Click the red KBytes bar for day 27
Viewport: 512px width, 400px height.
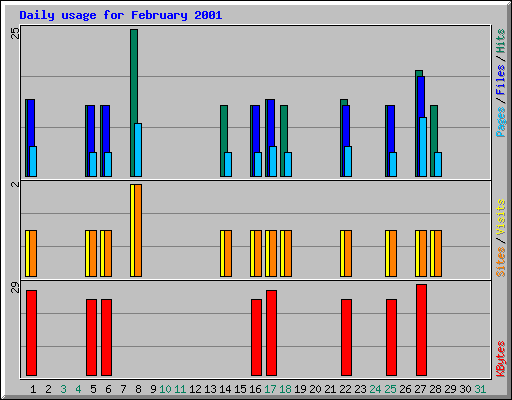tap(421, 330)
